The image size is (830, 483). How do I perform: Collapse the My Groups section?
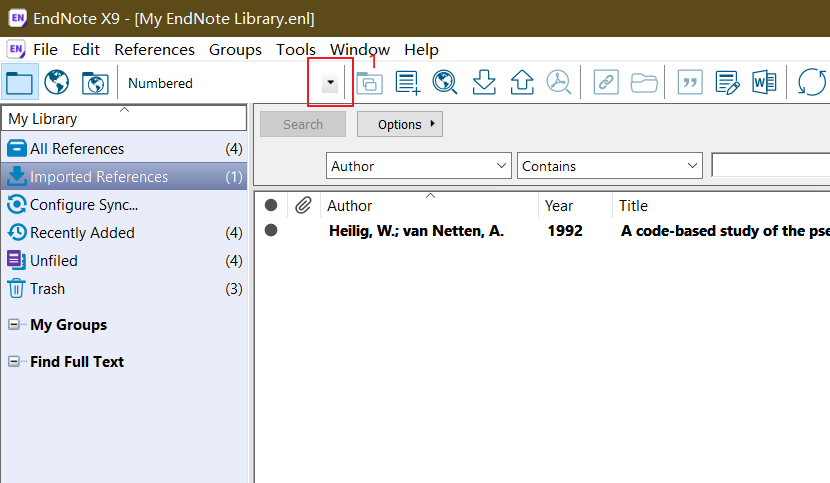pyautogui.click(x=14, y=325)
